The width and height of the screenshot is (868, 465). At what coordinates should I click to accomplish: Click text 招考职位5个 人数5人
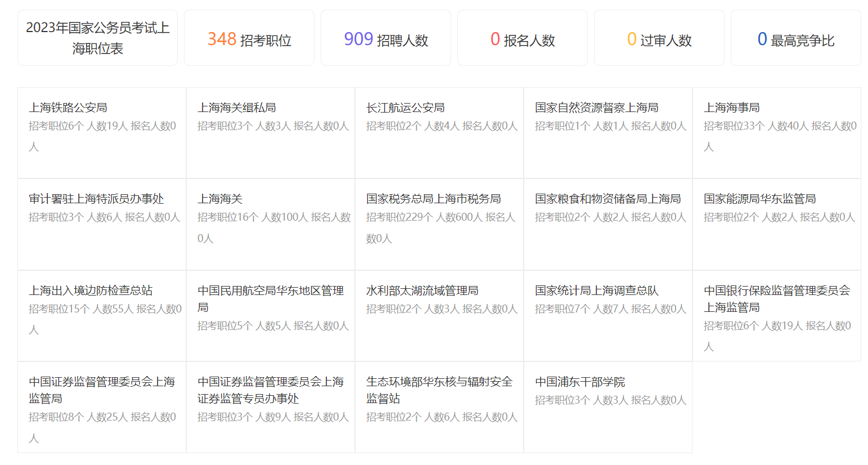click(244, 326)
